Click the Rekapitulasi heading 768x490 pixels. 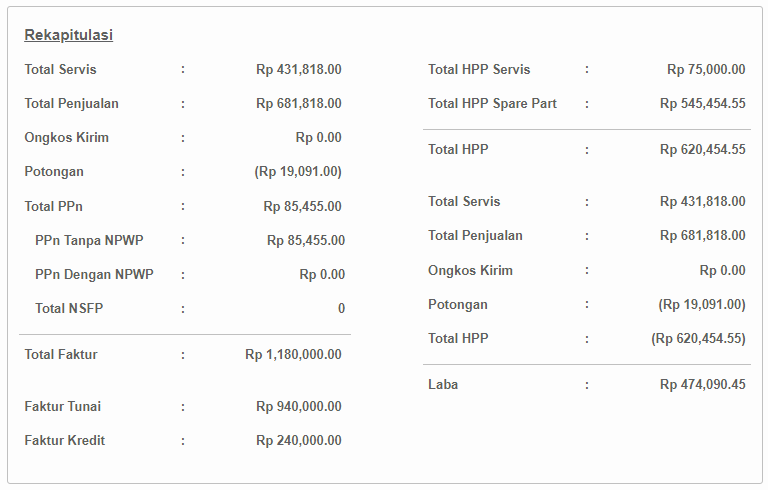coord(69,35)
